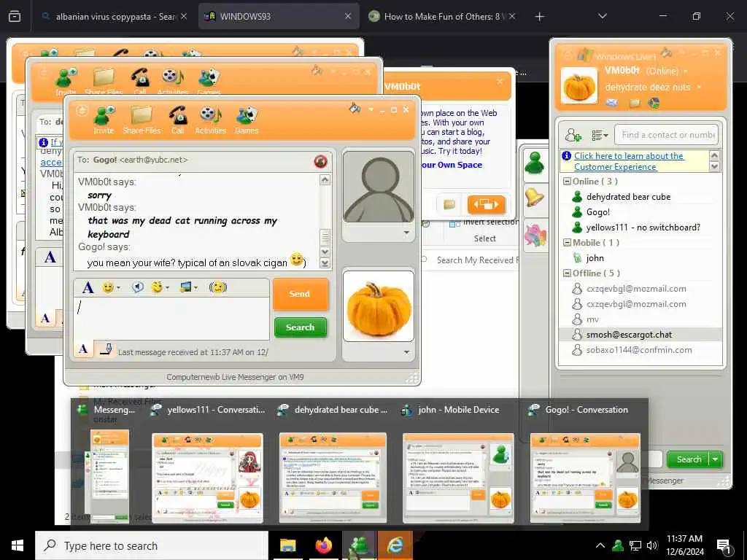Open Activities in the Gogo! conversation
The height and width of the screenshot is (560, 747).
point(211,120)
